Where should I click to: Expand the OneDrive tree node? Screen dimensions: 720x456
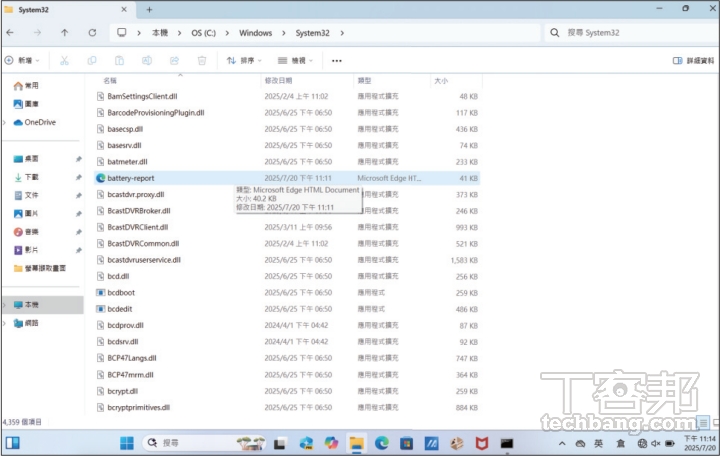coord(6,122)
